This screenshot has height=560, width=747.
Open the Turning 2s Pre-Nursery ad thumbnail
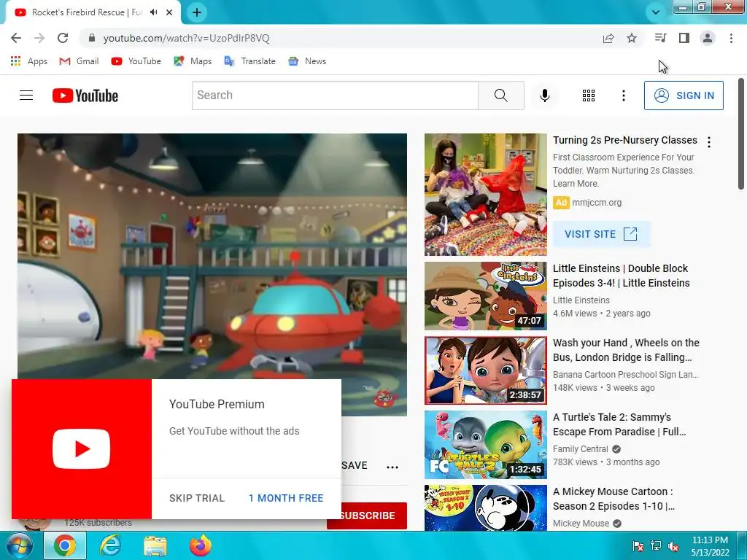(485, 195)
